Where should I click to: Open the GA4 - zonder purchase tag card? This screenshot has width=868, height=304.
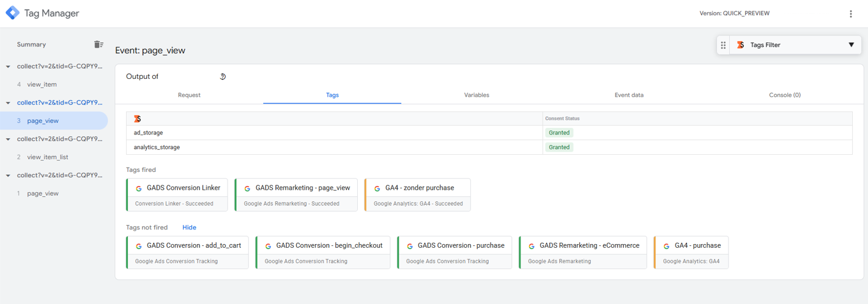(x=418, y=195)
